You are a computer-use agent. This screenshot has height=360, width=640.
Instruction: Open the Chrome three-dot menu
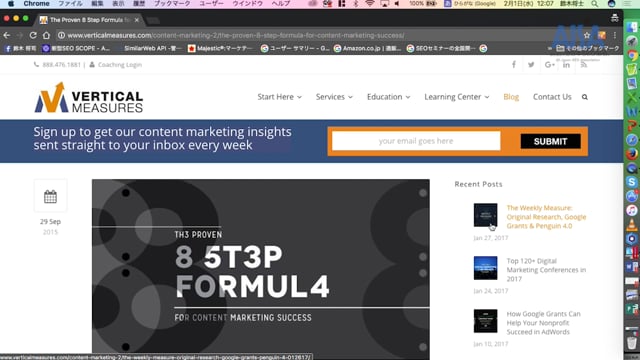tap(615, 36)
